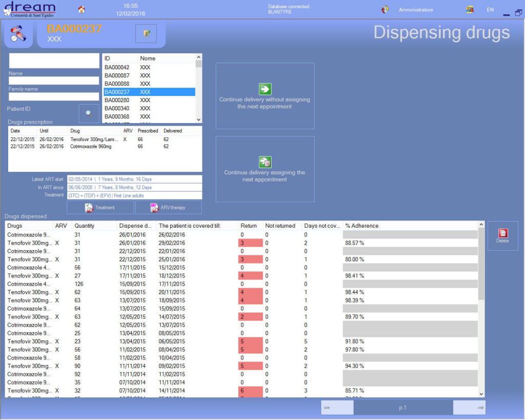
Task: Delete selected dispensed drug entry
Action: click(x=502, y=236)
